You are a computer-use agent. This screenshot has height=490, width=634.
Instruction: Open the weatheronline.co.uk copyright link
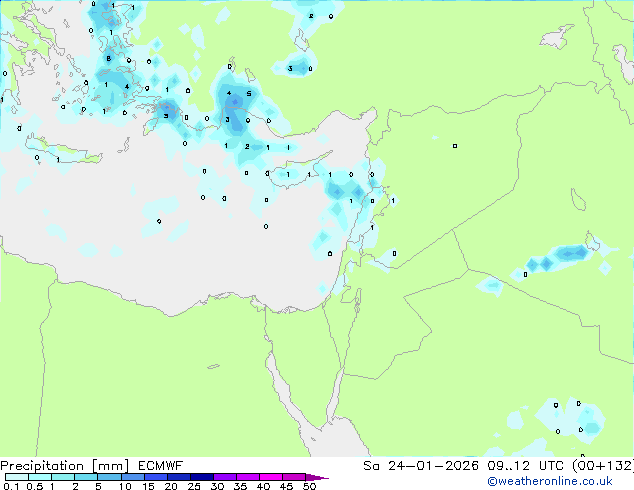(550, 481)
